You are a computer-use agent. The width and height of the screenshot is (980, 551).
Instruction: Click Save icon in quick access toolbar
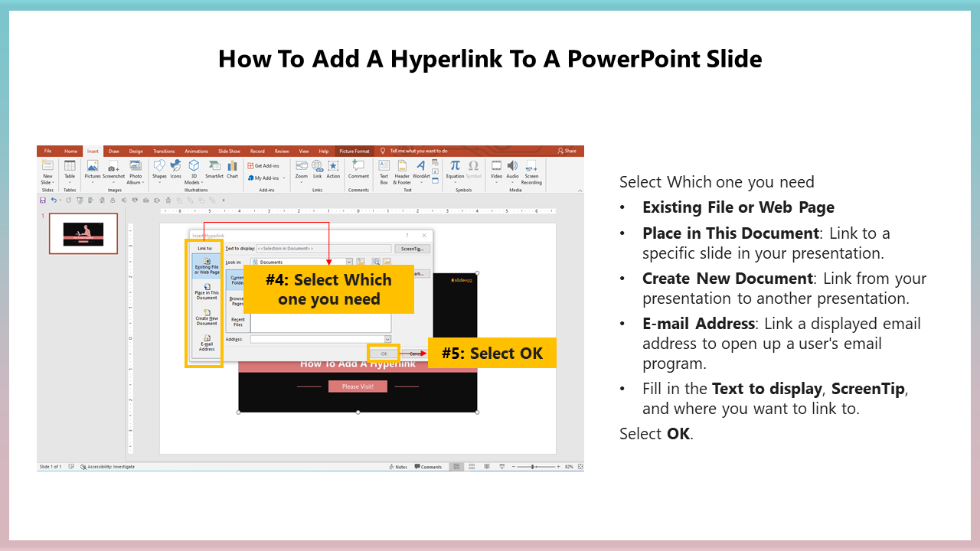[x=43, y=201]
